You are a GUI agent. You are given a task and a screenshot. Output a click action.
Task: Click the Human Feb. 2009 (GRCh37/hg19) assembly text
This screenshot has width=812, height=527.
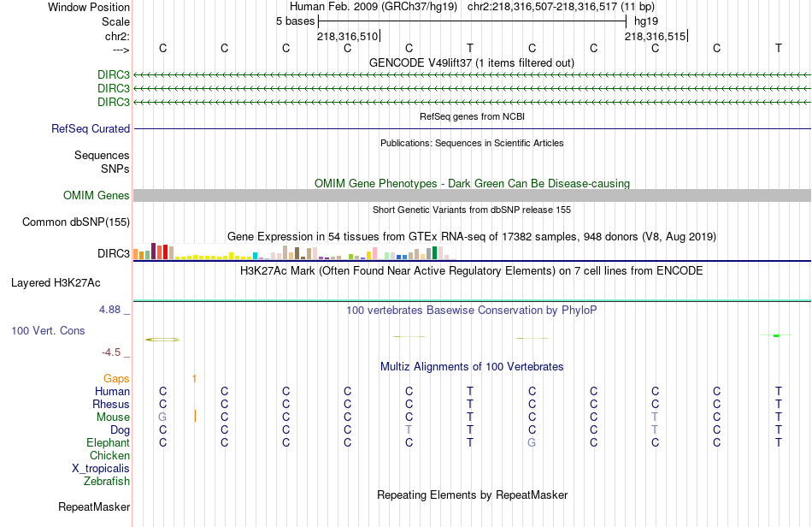pyautogui.click(x=374, y=7)
